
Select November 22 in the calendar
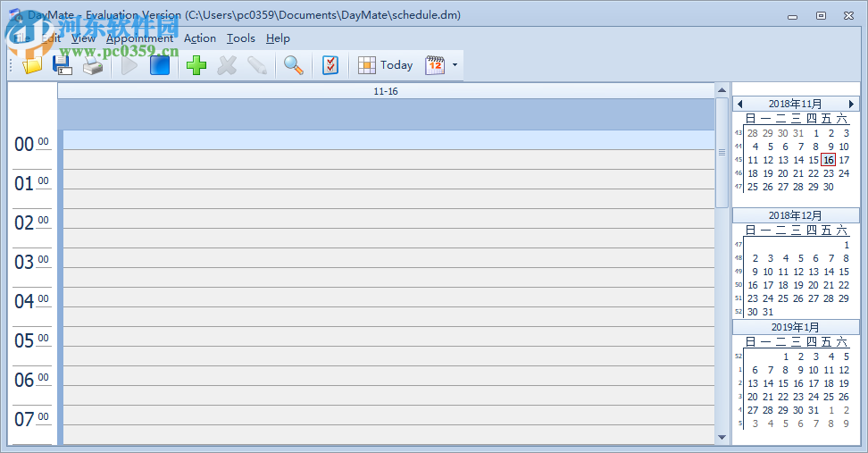pyautogui.click(x=814, y=173)
